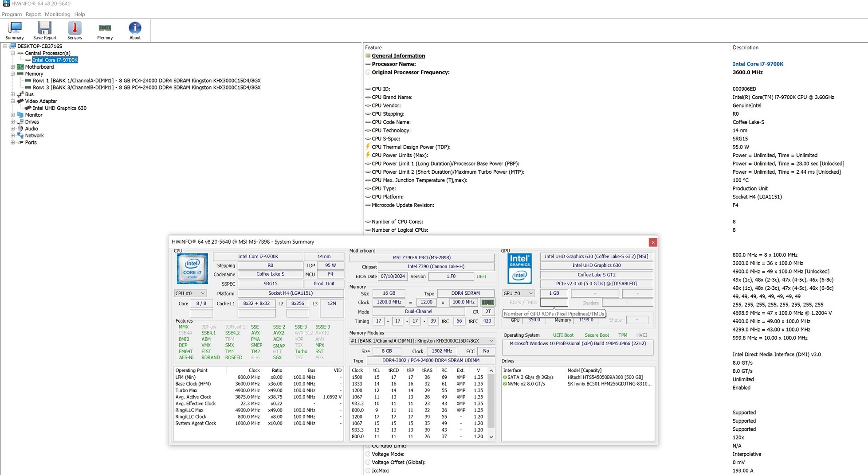868x475 pixels.
Task: Click the lightning icon beside CPU Thermal Design Power
Action: point(368,147)
